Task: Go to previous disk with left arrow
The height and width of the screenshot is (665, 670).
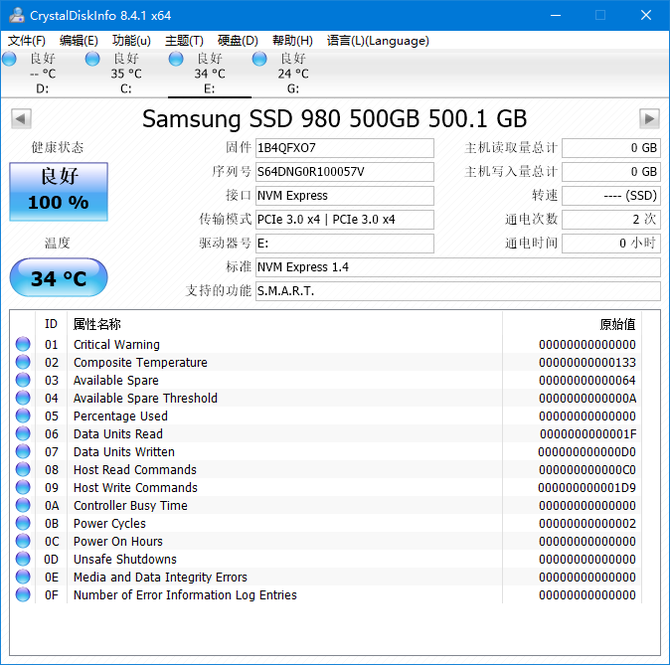Action: pos(20,119)
